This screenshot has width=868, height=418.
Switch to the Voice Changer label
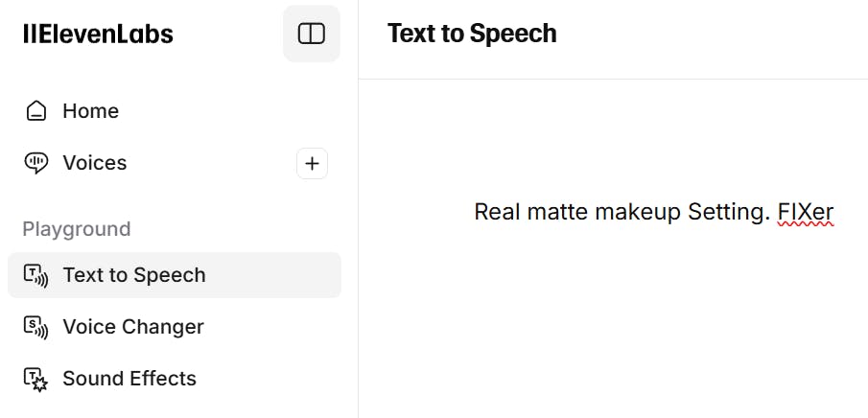point(133,327)
